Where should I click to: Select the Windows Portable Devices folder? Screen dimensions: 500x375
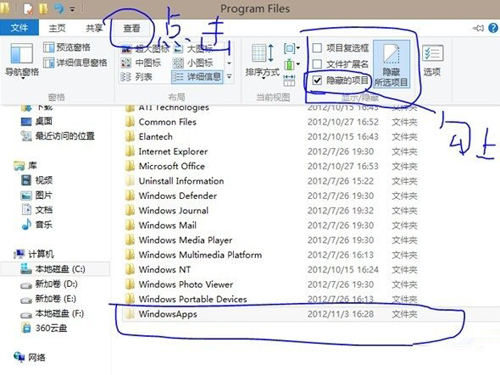point(193,299)
